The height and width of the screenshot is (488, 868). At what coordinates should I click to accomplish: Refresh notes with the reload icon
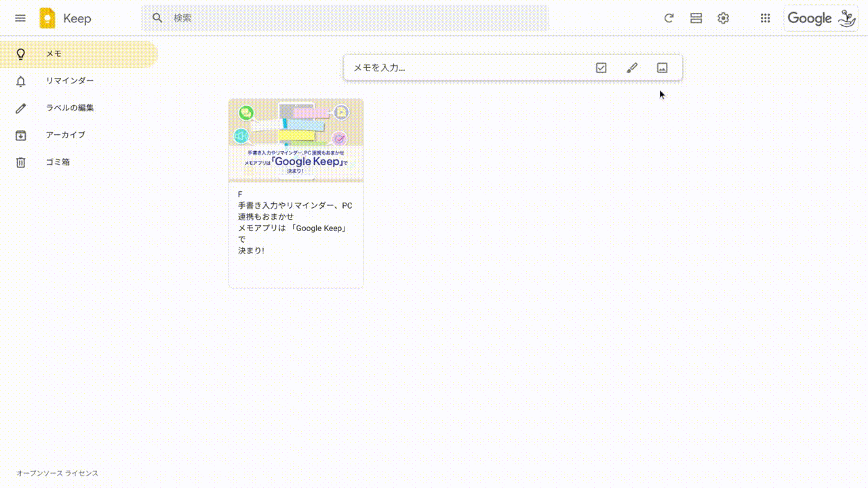click(x=669, y=18)
